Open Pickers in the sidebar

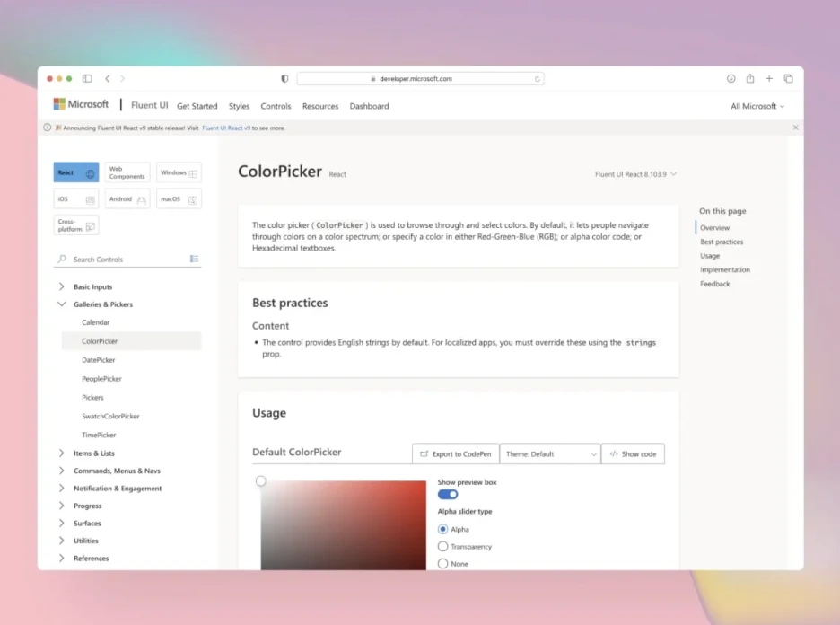131,397
